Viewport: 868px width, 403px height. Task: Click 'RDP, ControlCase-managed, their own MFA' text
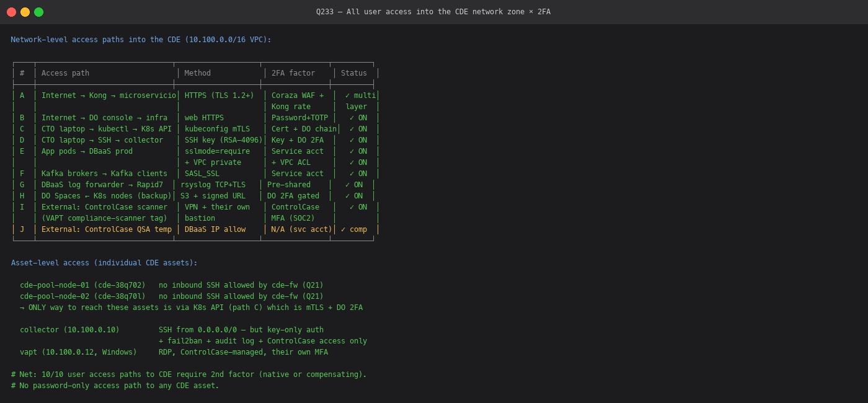click(x=243, y=352)
